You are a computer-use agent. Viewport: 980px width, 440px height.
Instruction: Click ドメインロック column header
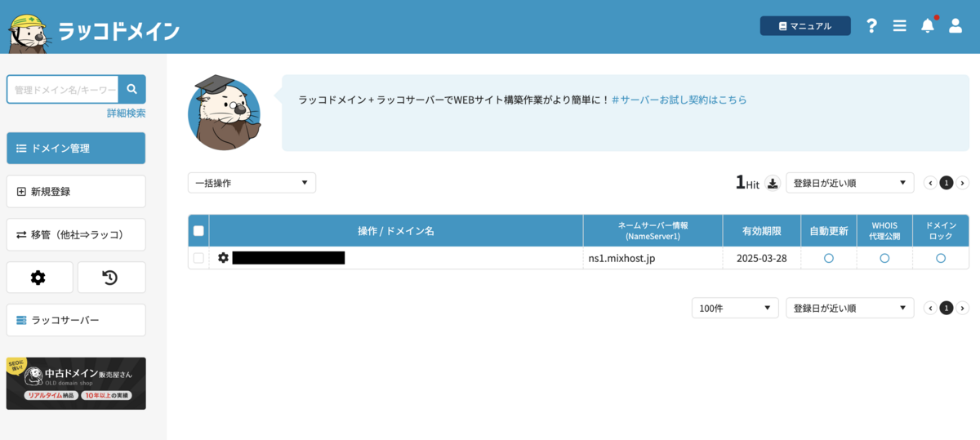coord(941,231)
